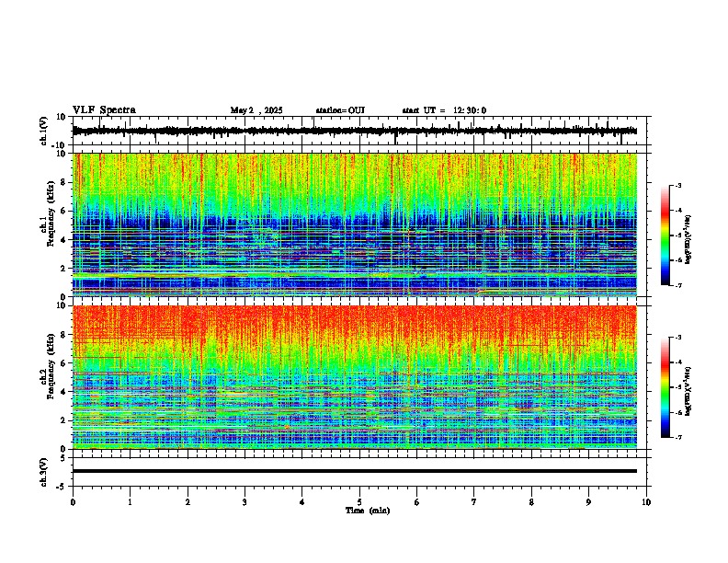Select the date text "May 2 , 2025"
Viewport: 728px width, 563px height.
tap(256, 110)
